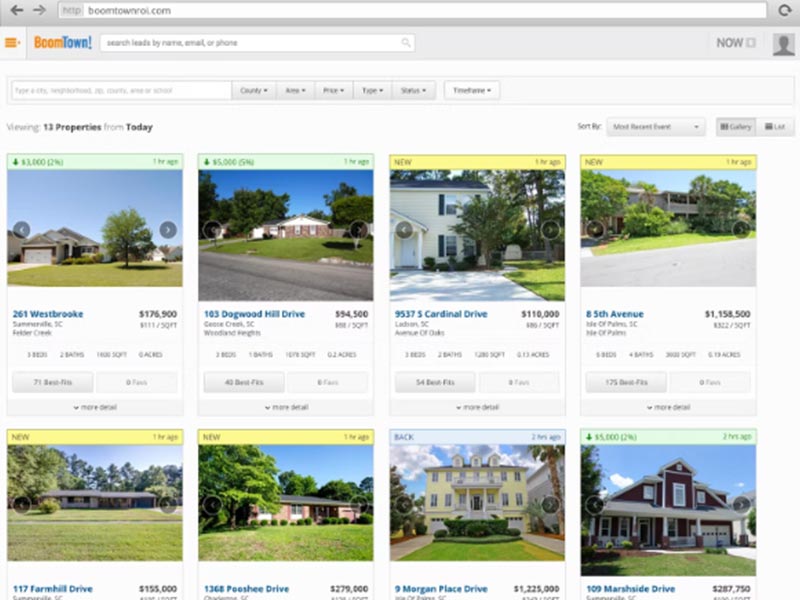Viewport: 800px width, 600px height.
Task: Show previous photo of 9537 S Cardinal Drive
Action: click(x=404, y=230)
